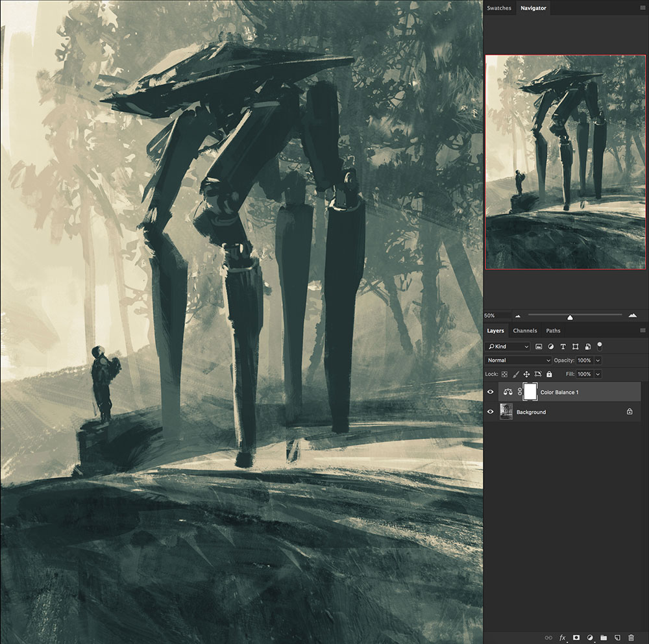Image resolution: width=649 pixels, height=644 pixels.
Task: Switch to the Swatches tab
Action: point(498,8)
